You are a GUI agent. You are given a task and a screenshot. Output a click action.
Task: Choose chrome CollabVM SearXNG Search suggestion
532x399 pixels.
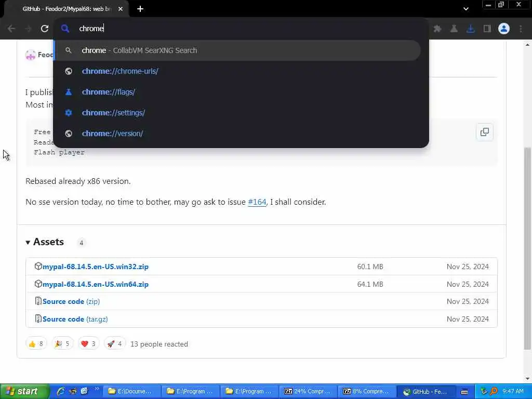pyautogui.click(x=237, y=50)
